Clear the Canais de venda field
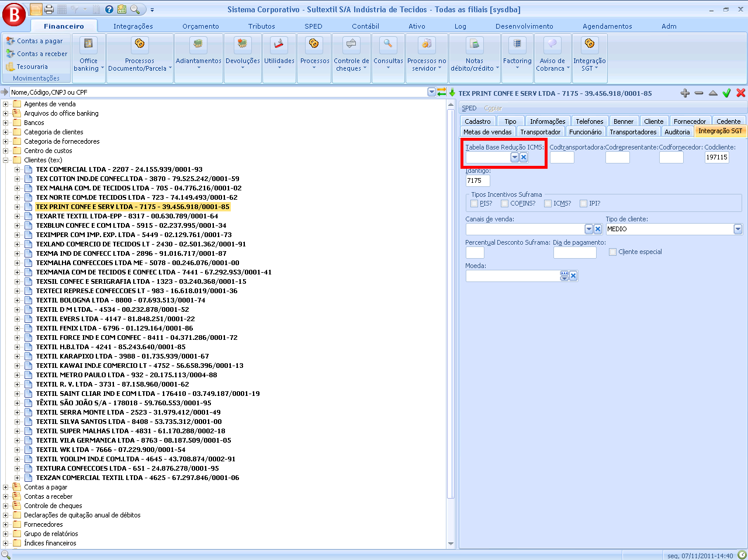Image resolution: width=748 pixels, height=560 pixels. tap(598, 229)
